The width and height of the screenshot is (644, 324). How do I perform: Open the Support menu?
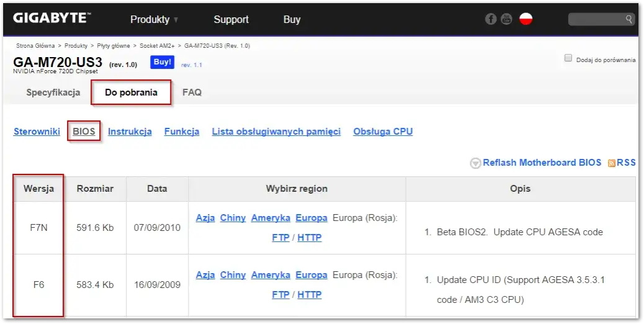pos(231,19)
